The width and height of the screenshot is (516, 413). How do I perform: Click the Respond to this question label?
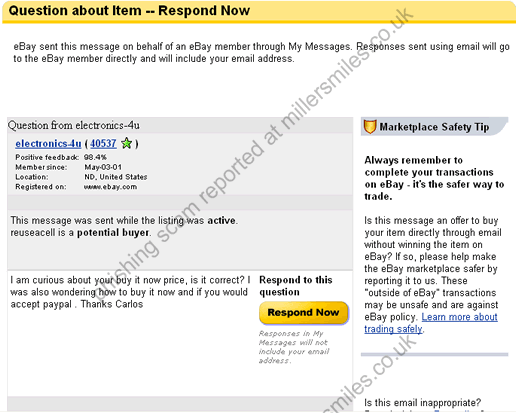[x=296, y=286]
